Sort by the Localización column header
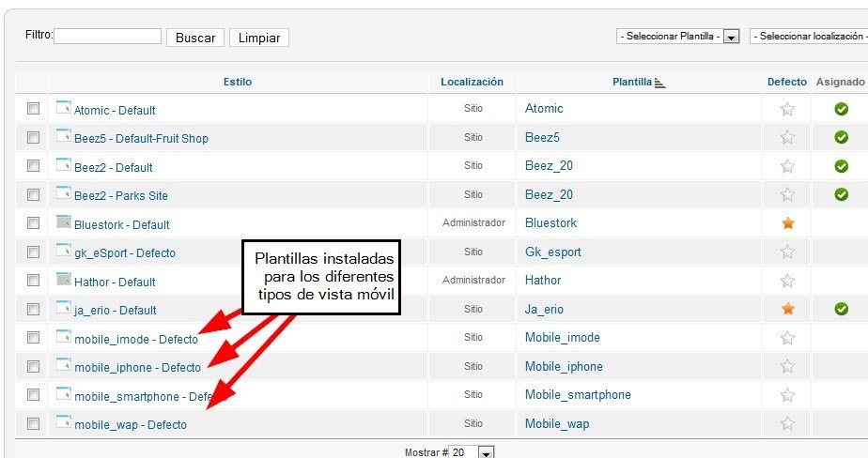The width and height of the screenshot is (868, 458). point(472,82)
